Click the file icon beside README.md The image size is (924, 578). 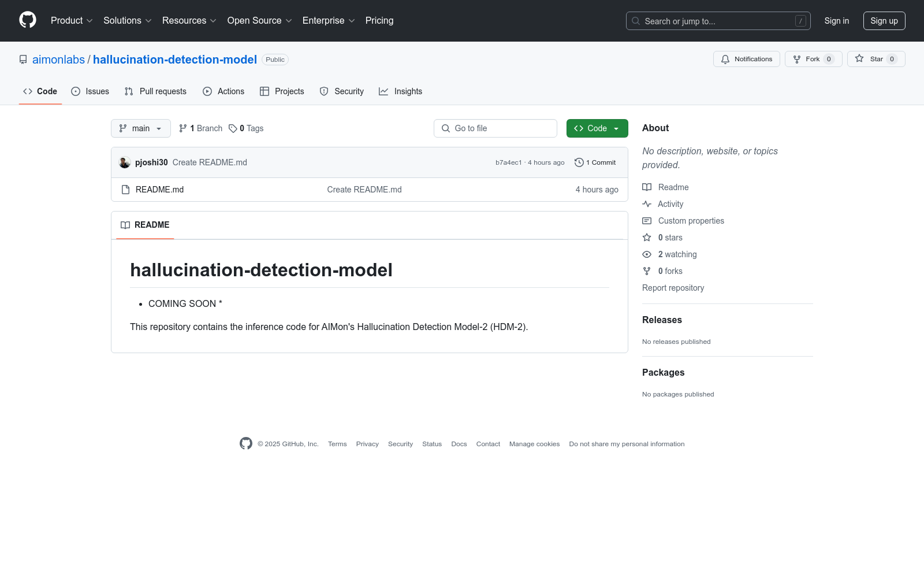tap(125, 190)
